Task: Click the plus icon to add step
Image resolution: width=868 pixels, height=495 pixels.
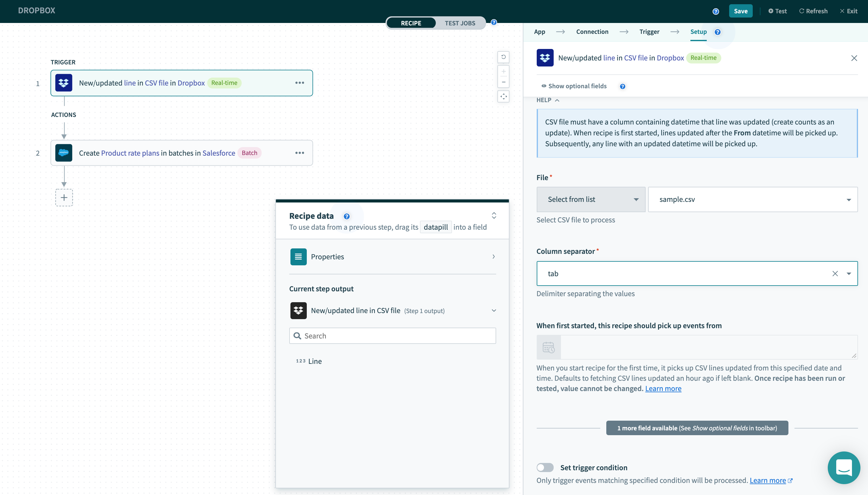Action: click(64, 198)
